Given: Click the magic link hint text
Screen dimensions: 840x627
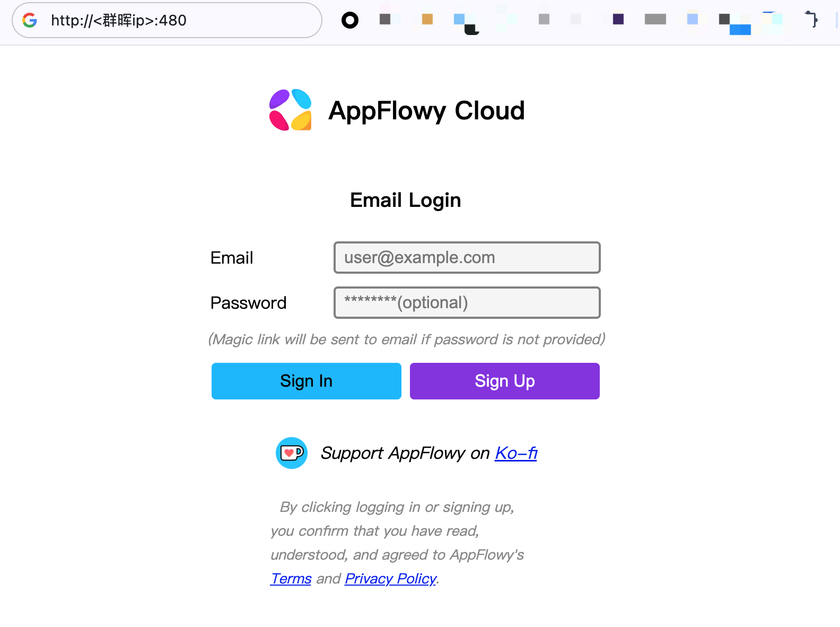Looking at the screenshot, I should coord(407,339).
